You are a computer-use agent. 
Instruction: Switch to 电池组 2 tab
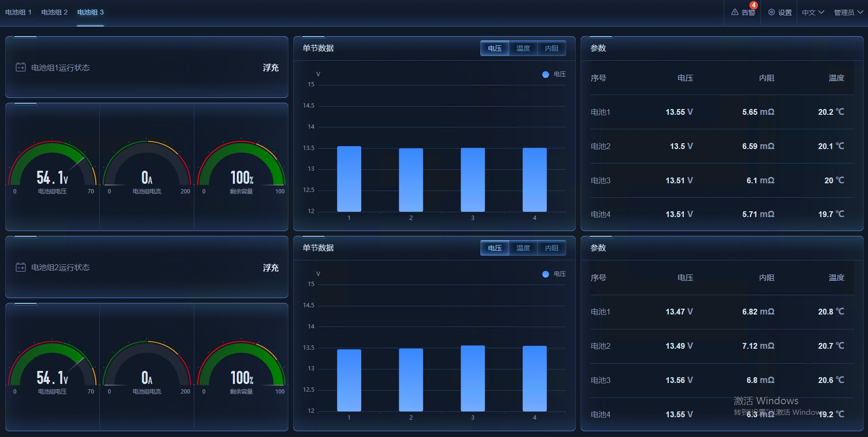pos(54,12)
